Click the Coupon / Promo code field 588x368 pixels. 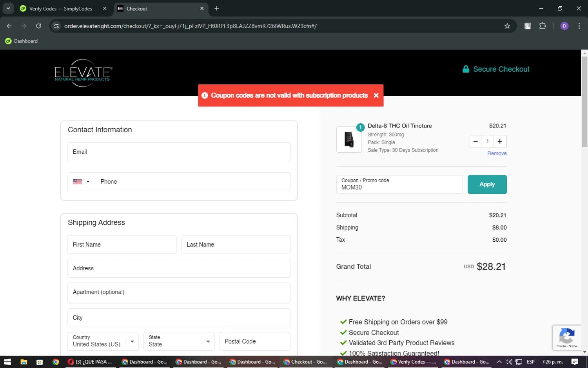point(399,184)
